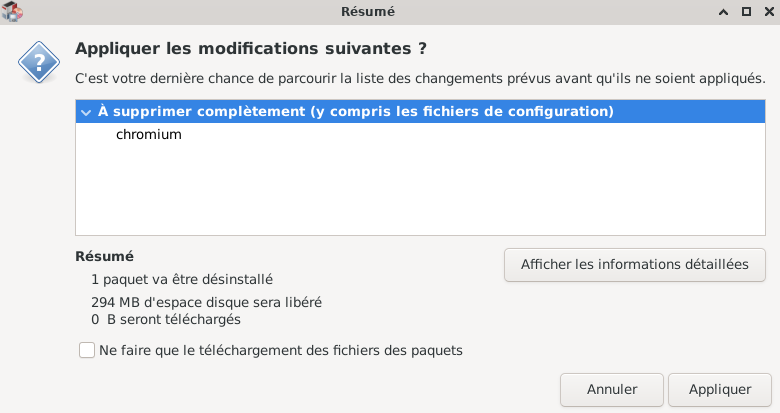Open 'Afficher les informations détaillées'

point(634,265)
